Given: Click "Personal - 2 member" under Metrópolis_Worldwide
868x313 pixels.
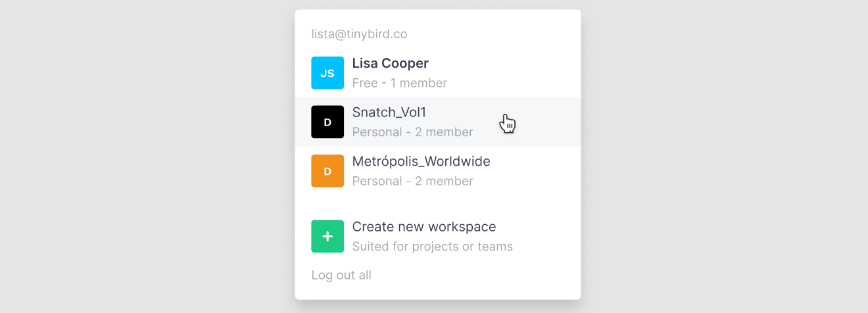Looking at the screenshot, I should point(412,181).
